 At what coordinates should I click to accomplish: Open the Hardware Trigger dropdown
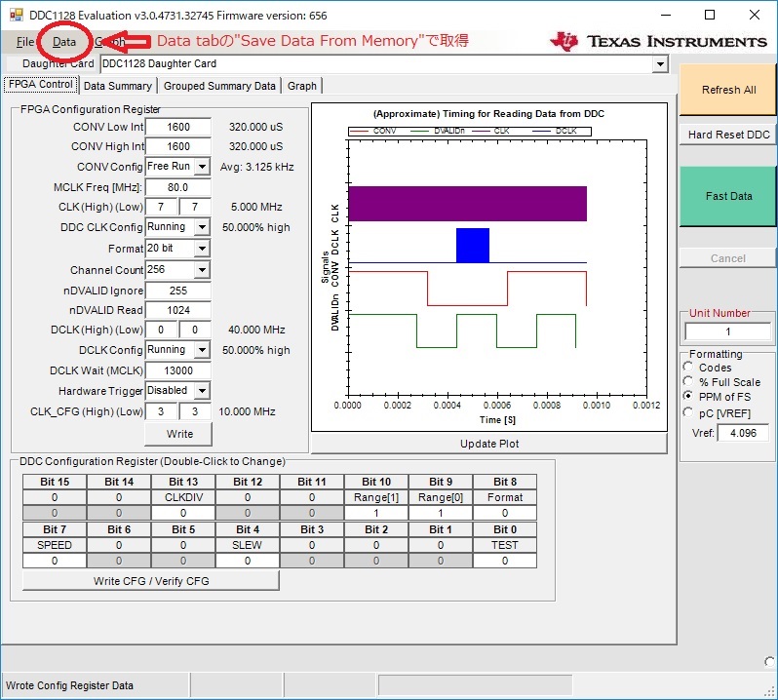[x=202, y=391]
